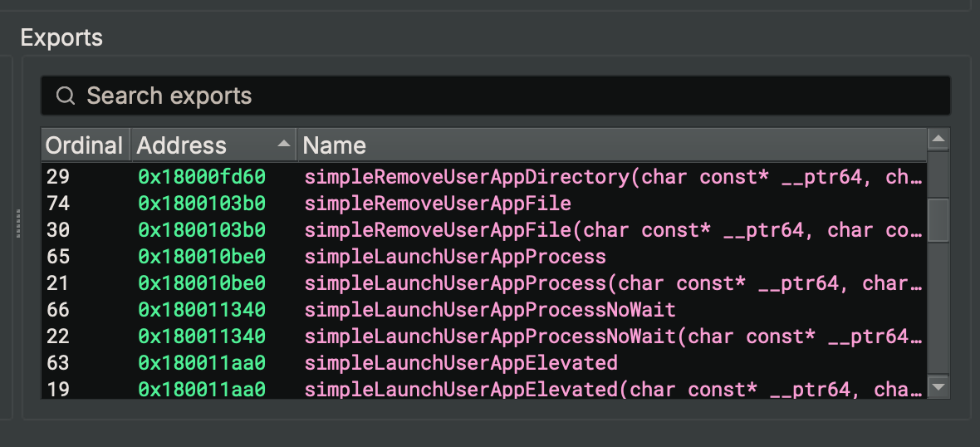The image size is (980, 447).
Task: Click the exports list scrollbar thumb
Action: tap(938, 219)
